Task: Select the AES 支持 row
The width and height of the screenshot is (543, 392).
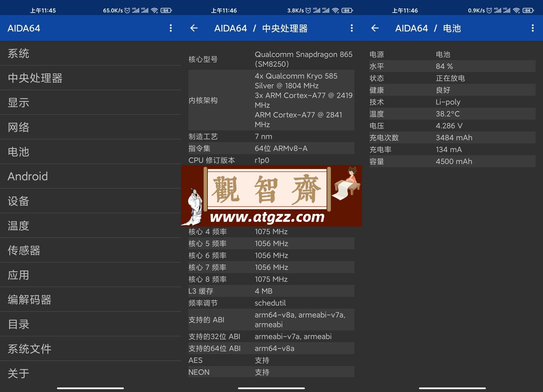Action: coord(271,361)
